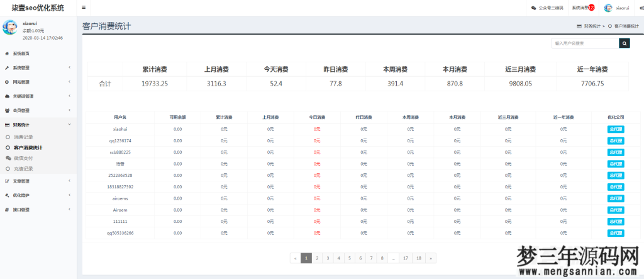644x279 pixels.
Task: Click the 总代理 button for qq1236174
Action: point(615,140)
